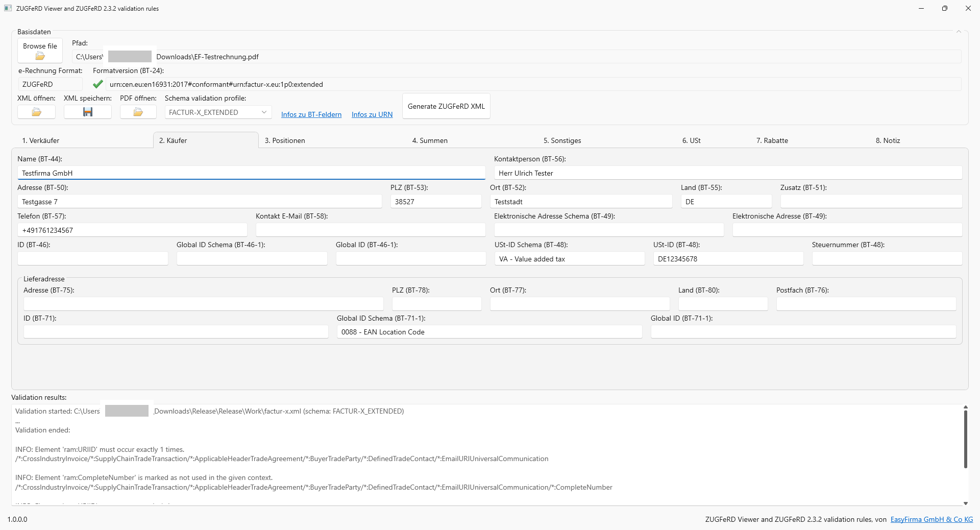Screen dimensions: 980x530
Task: Edit Kontaktperson (BT-56) Herr Ulrich Tester
Action: point(728,173)
